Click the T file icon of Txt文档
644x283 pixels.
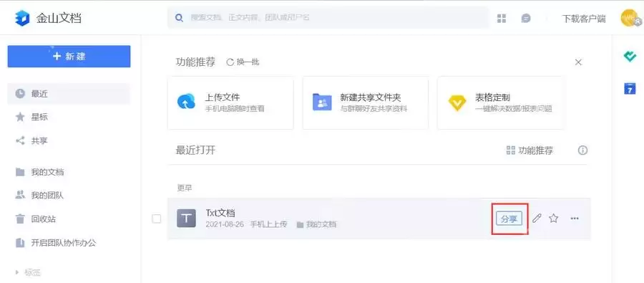[x=186, y=218]
